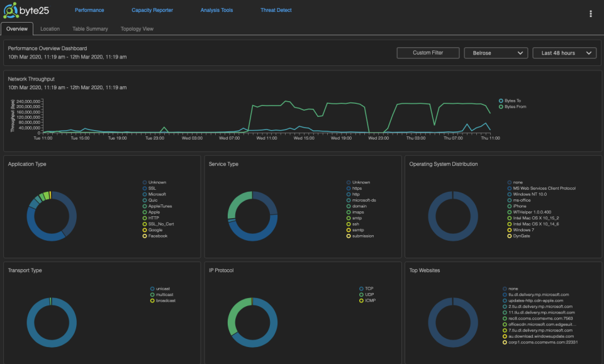Screen dimensions: 604x364
Task: Click the Custom Filter button
Action: tap(427, 53)
